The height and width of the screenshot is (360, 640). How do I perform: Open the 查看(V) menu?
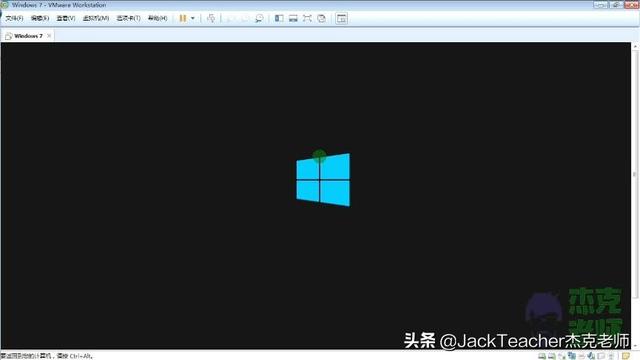pyautogui.click(x=66, y=18)
